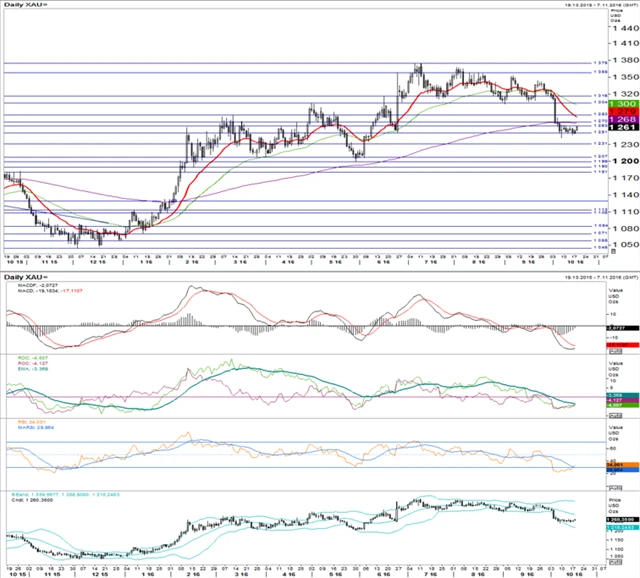Screen dimensions: 640x578
Task: Click the 1 050 price axis label
Action: 622,244
